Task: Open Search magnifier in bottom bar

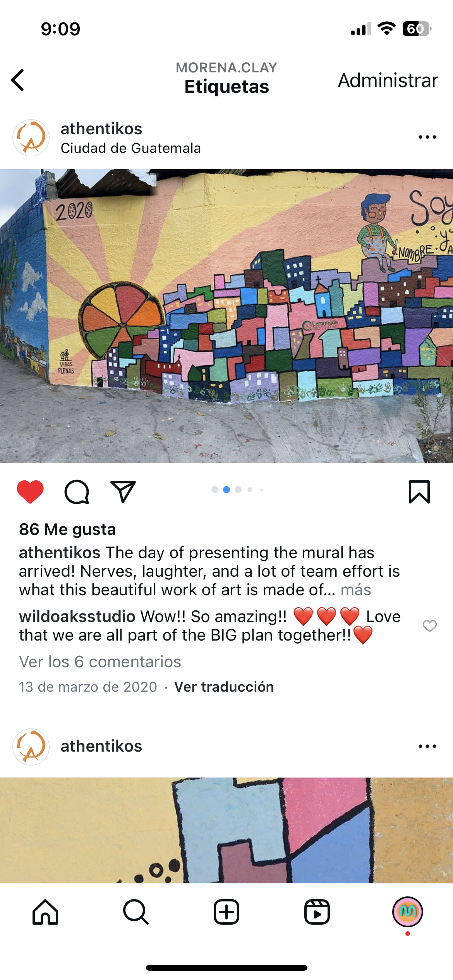Action: pos(136,912)
